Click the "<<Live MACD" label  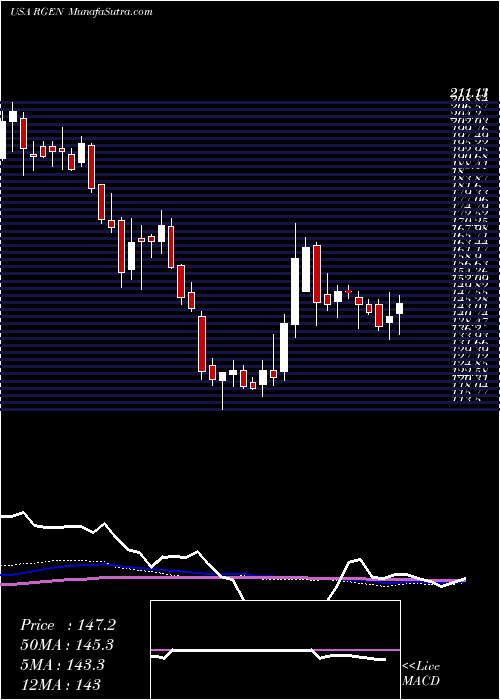point(421,674)
